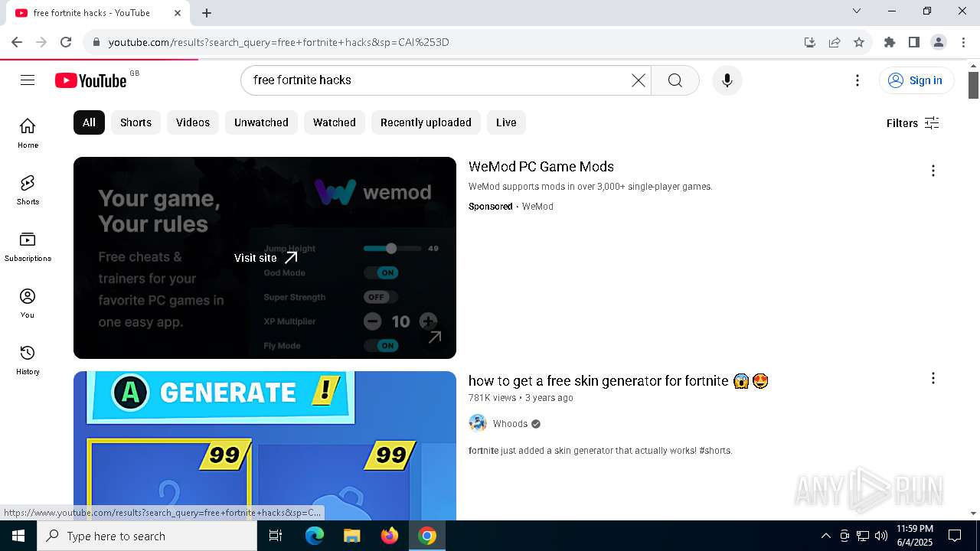Click the taskbar search box
This screenshot has height=551, width=980.
pyautogui.click(x=147, y=536)
